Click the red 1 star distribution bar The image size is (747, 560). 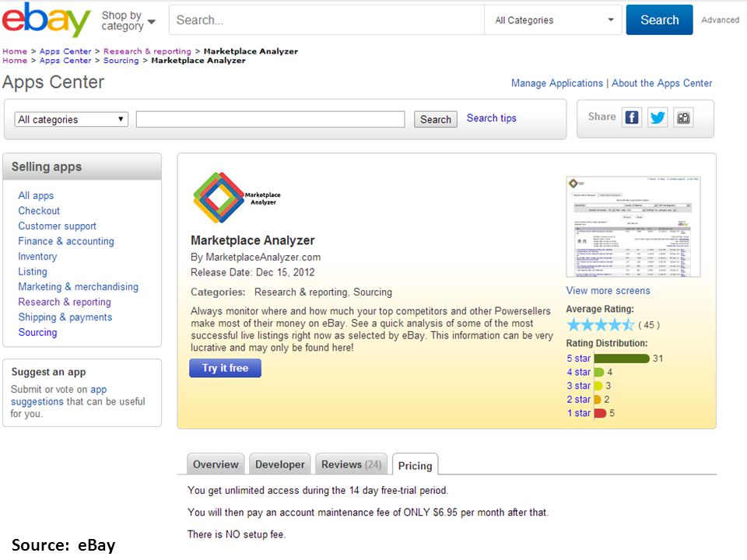(x=600, y=413)
